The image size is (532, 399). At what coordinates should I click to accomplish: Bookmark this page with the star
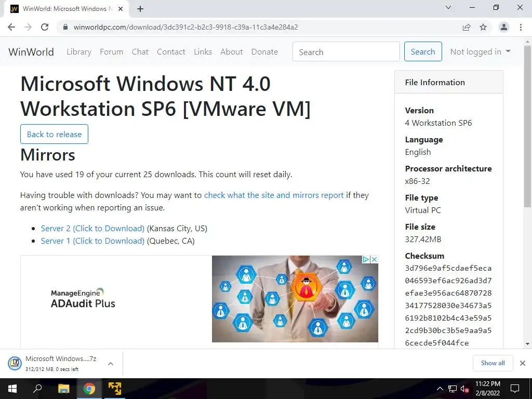483,27
